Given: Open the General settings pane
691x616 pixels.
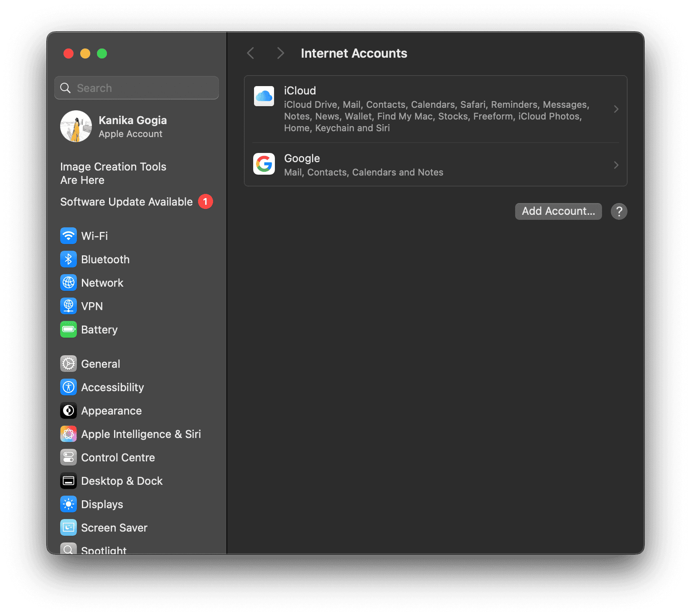Looking at the screenshot, I should [x=100, y=364].
